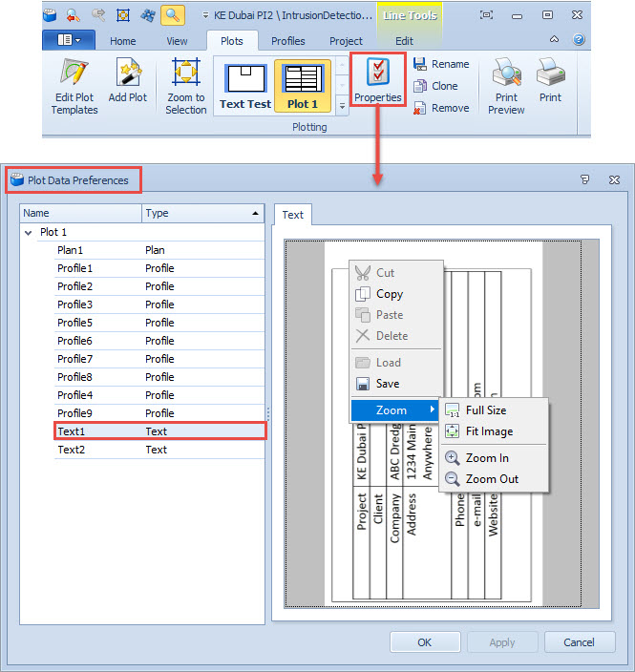635x672 pixels.
Task: Choose Zoom In option
Action: [494, 458]
